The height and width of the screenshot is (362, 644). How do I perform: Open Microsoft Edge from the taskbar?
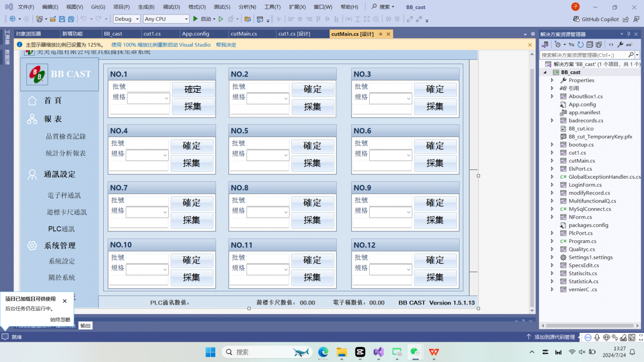323,352
